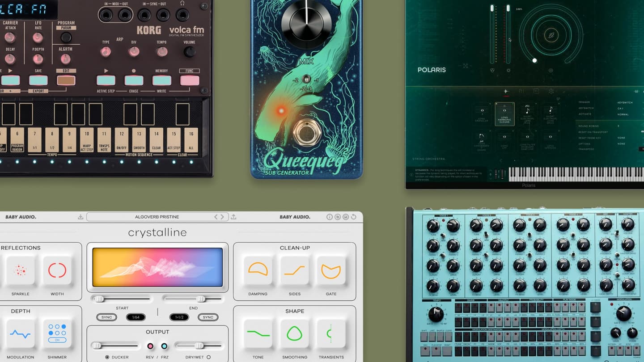Enable the FRZ cyan freeze button
Image resolution: width=644 pixels, height=362 pixels.
tap(164, 346)
